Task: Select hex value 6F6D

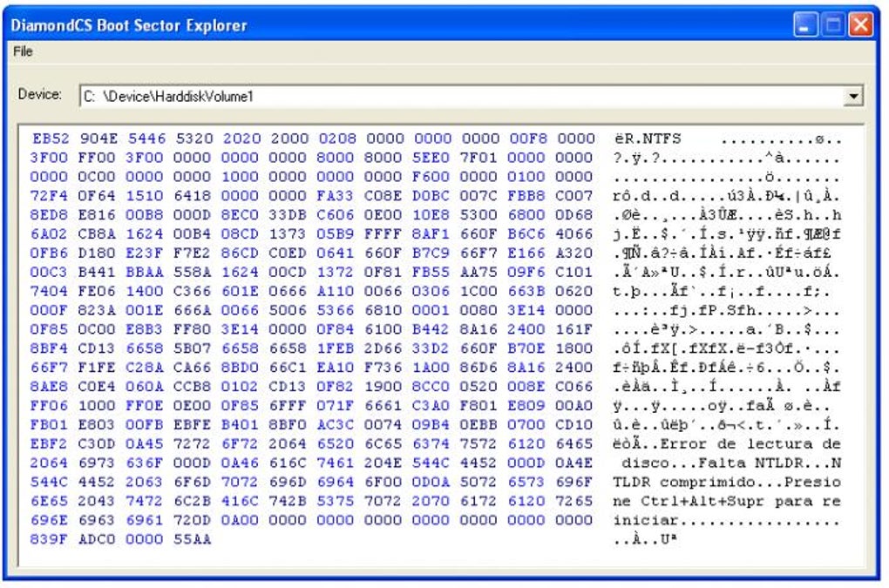Action: click(x=193, y=482)
